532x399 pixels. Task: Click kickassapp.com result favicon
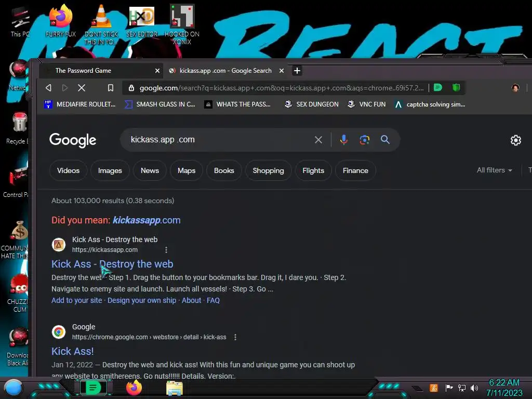point(59,244)
